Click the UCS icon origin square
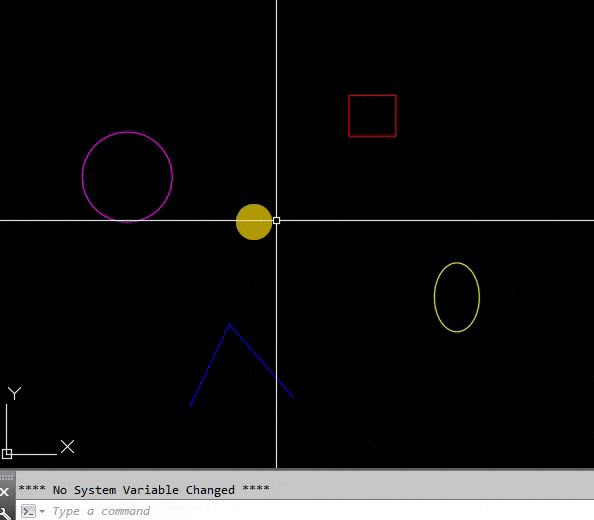Viewport: 594px width, 520px height. pos(7,454)
